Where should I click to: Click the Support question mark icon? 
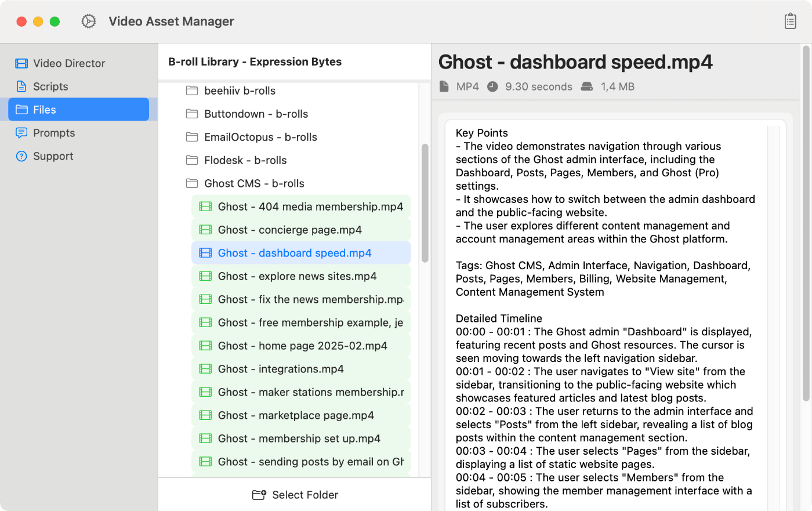tap(22, 156)
